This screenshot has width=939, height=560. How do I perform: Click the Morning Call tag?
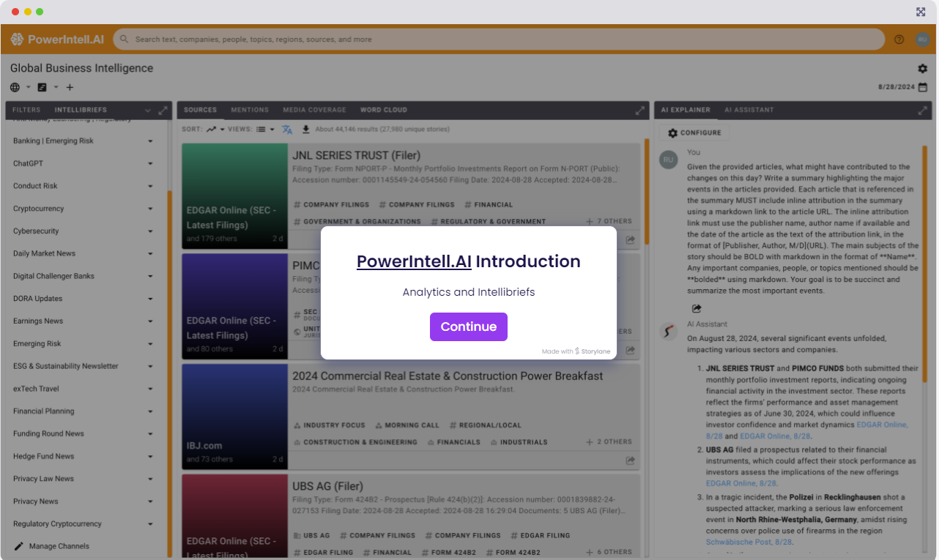407,425
